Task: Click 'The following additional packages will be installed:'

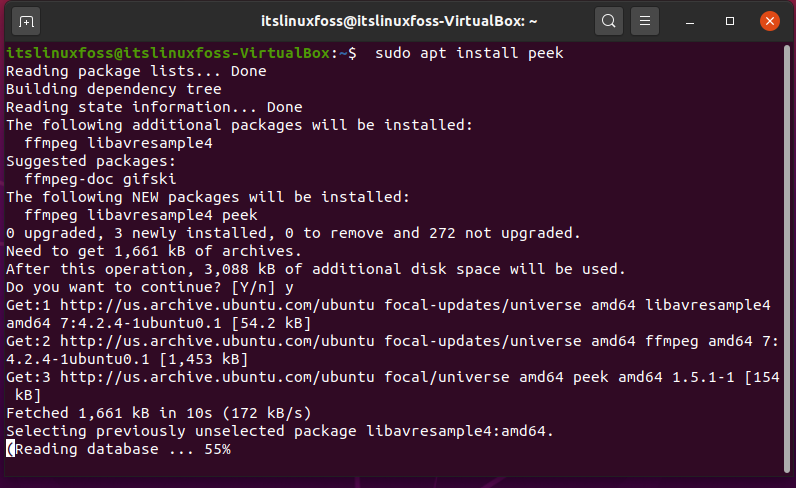Action: coord(240,125)
